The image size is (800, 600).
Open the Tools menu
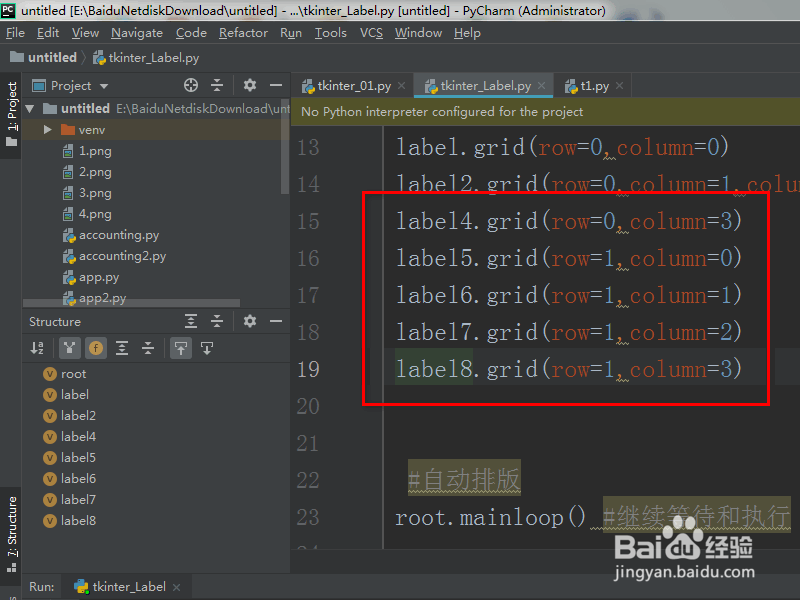tap(331, 33)
